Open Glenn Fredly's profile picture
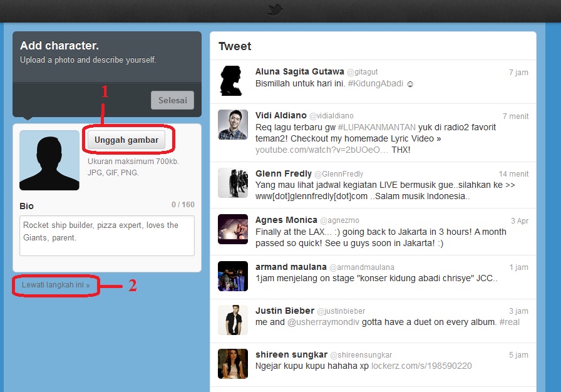Image resolution: width=561 pixels, height=392 pixels. (232, 183)
